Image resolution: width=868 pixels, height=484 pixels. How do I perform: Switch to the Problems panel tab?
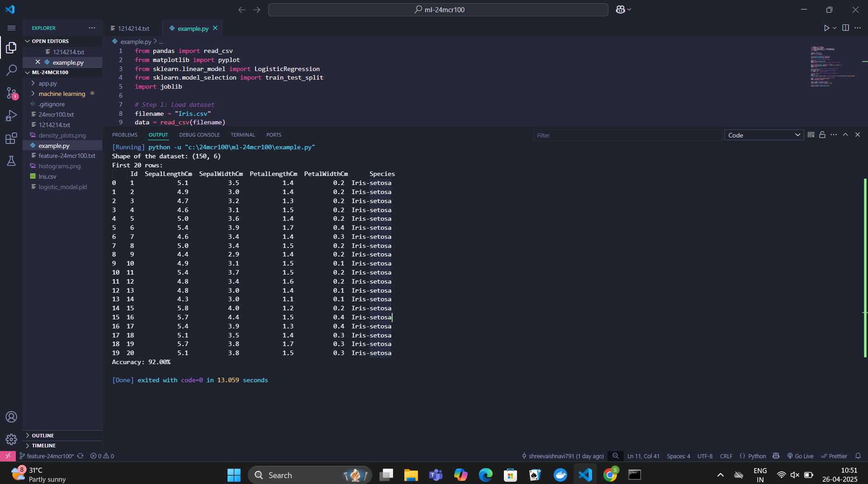pos(125,135)
